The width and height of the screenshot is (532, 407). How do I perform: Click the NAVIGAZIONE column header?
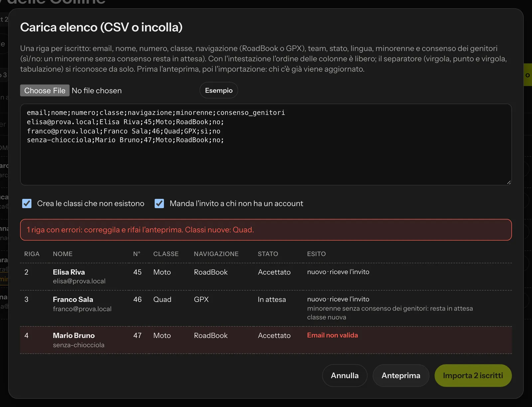[x=216, y=254]
